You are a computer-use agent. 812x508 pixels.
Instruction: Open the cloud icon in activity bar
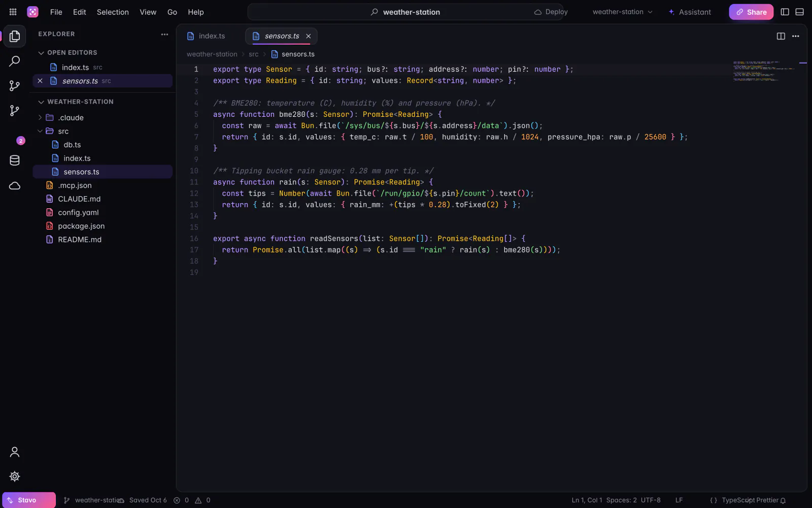(15, 185)
